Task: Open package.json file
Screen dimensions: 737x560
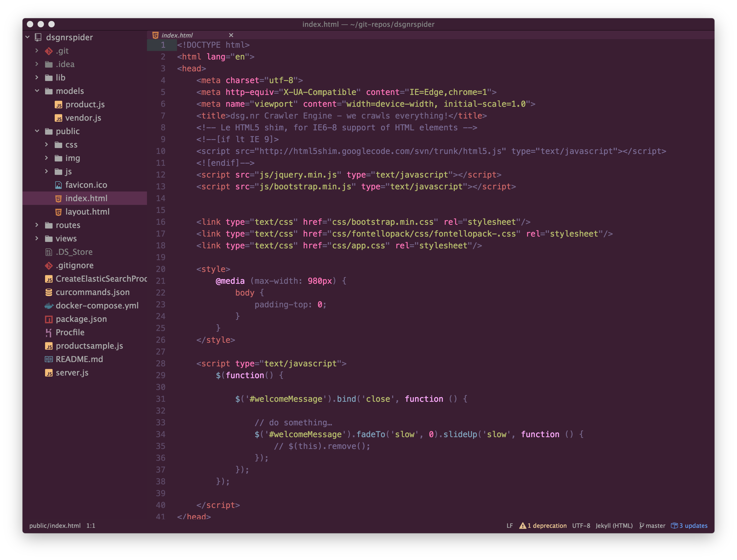Action: click(81, 319)
